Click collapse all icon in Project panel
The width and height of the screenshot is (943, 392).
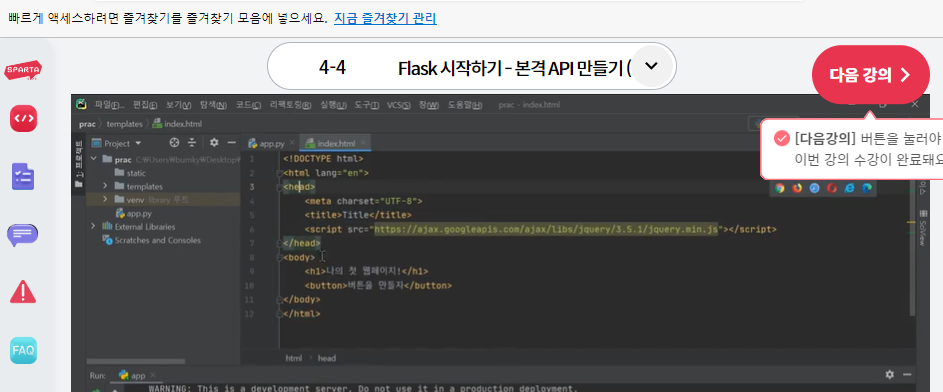click(192, 143)
